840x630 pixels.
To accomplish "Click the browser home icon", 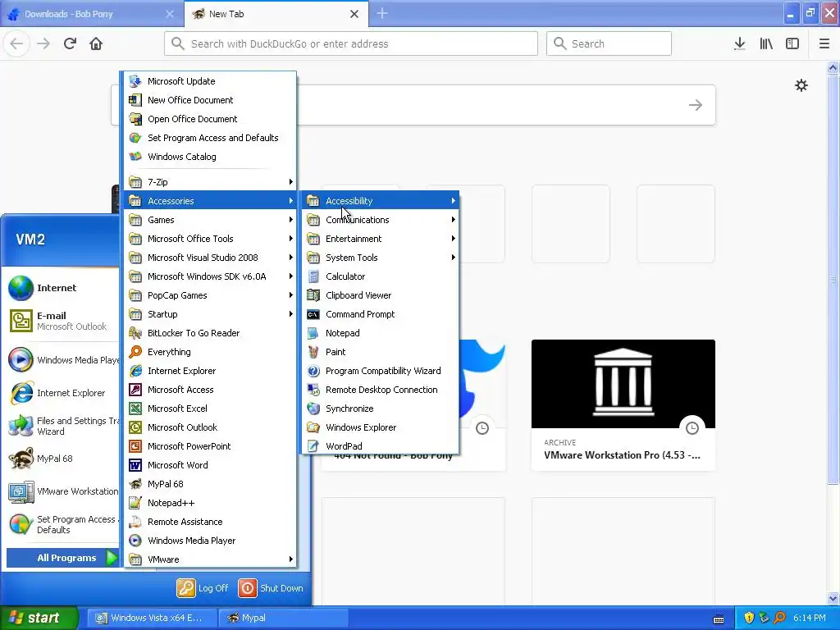I will click(96, 43).
